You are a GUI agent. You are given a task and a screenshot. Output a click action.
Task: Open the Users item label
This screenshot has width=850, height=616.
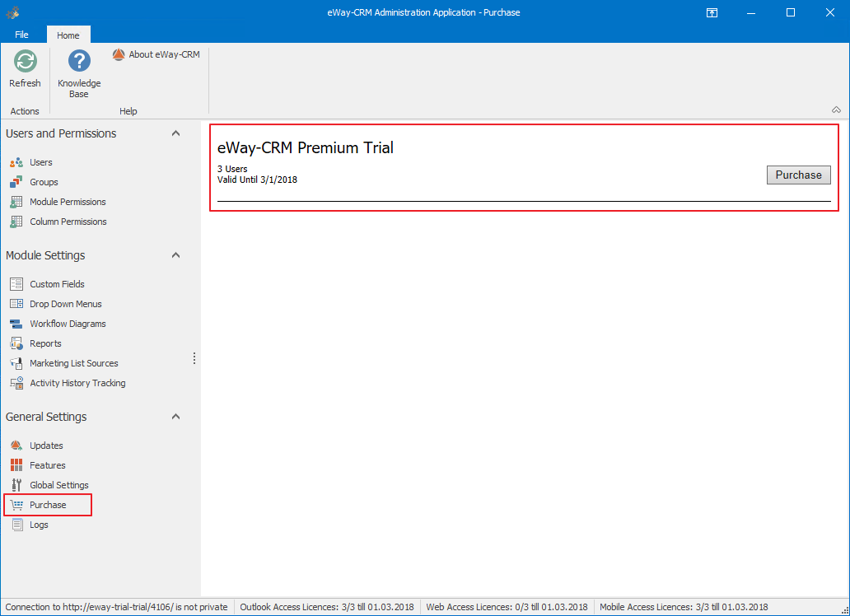pyautogui.click(x=41, y=162)
